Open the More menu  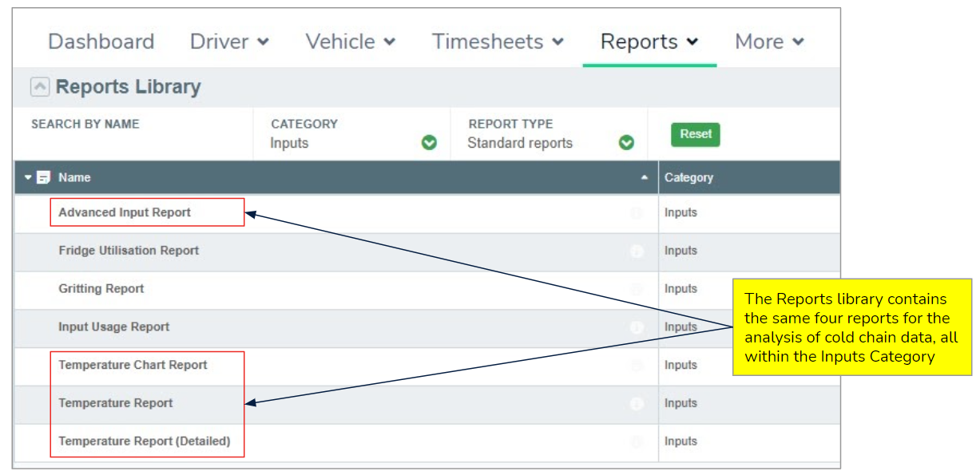coord(768,42)
